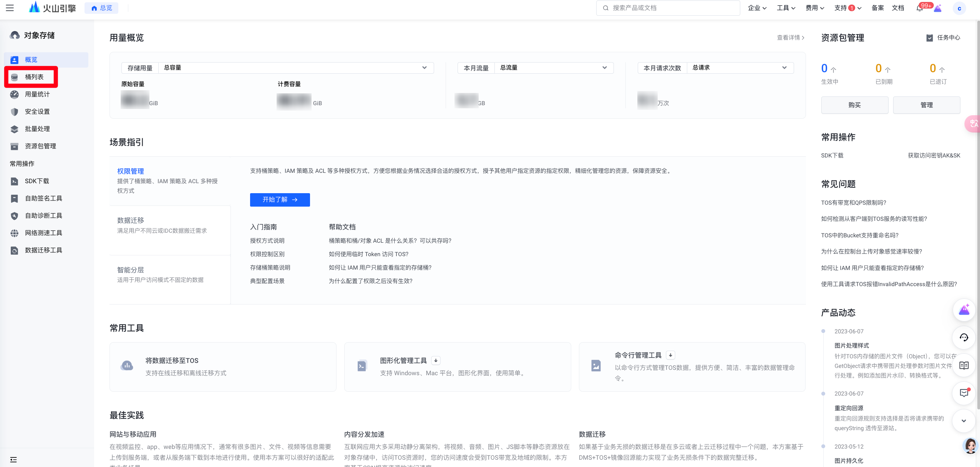Click the 总览 breadcrumb button

101,8
